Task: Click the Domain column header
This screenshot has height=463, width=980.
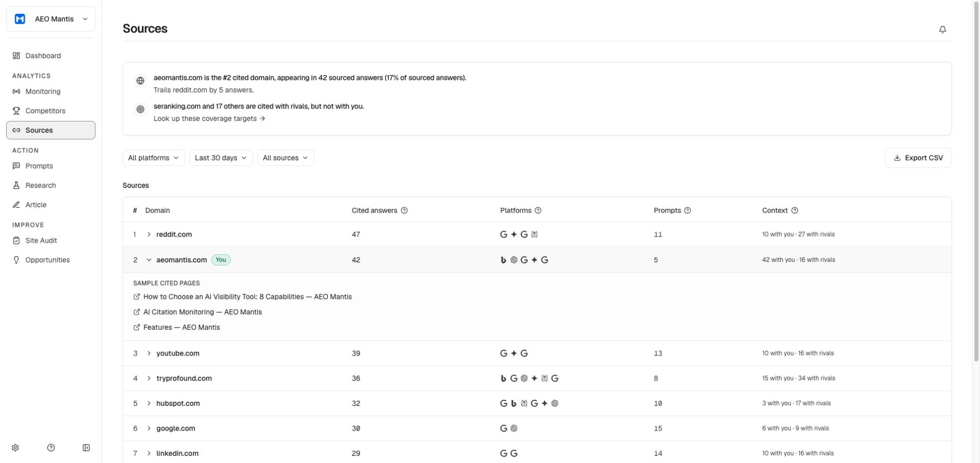Action: click(x=157, y=210)
